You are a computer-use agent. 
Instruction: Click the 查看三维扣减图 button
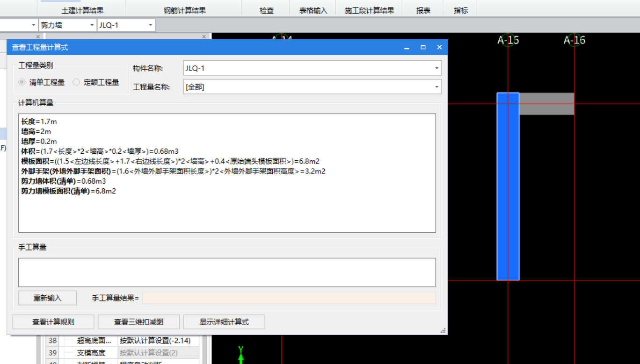[138, 322]
